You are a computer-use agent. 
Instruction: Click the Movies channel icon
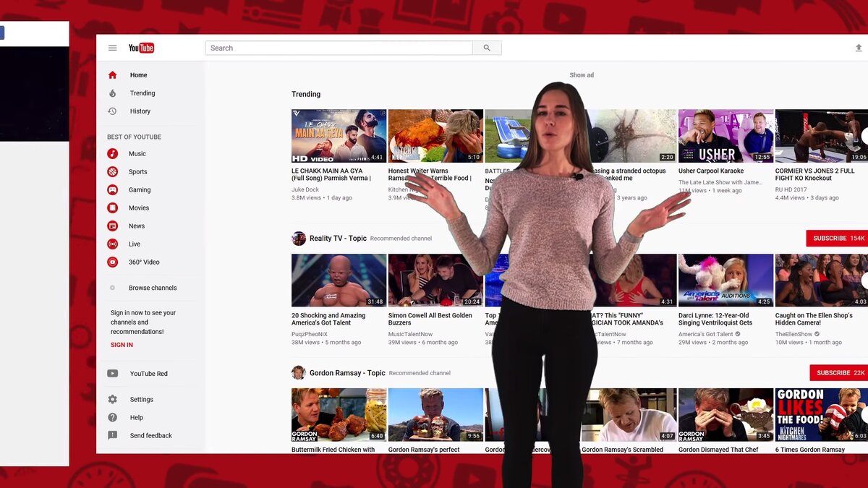tap(112, 207)
